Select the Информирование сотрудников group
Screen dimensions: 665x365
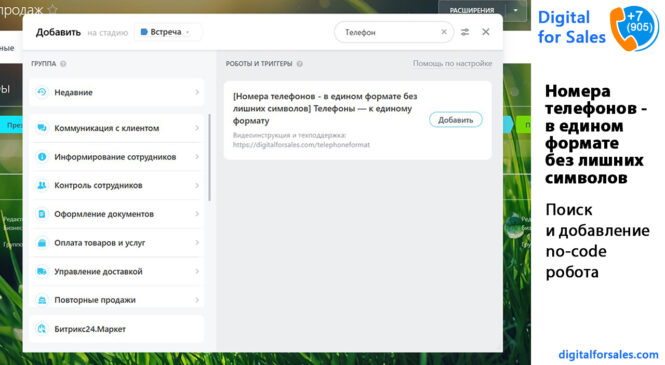tap(117, 156)
